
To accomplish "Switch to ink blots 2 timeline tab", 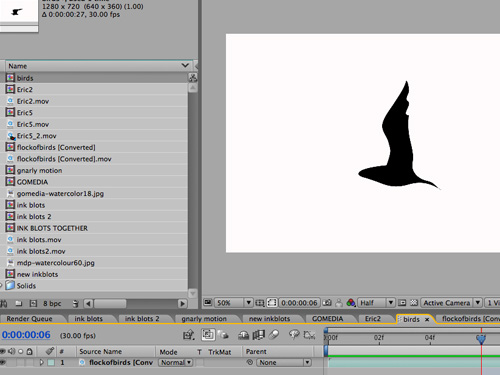I will (x=142, y=319).
